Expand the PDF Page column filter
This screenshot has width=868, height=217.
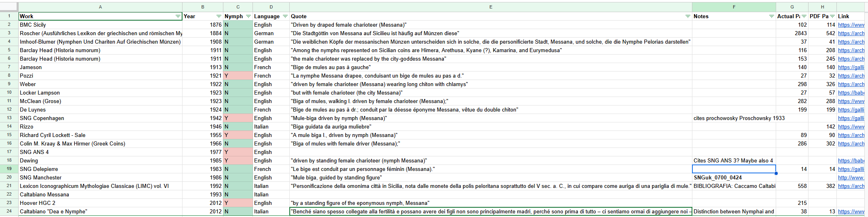tap(832, 17)
